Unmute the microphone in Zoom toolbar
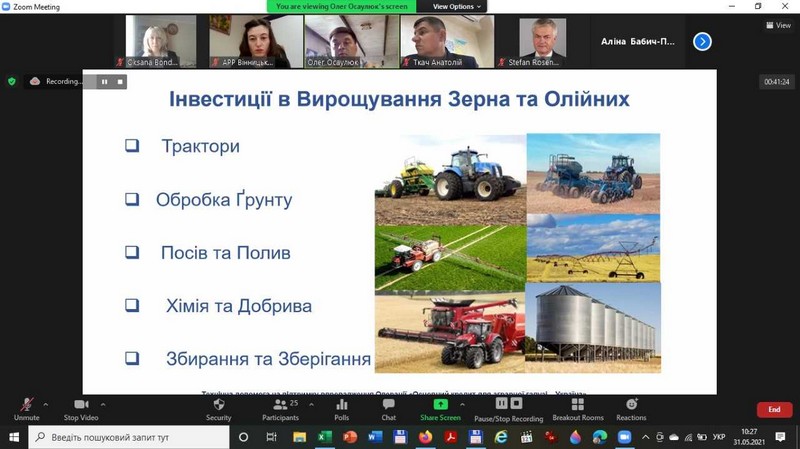 (27, 409)
